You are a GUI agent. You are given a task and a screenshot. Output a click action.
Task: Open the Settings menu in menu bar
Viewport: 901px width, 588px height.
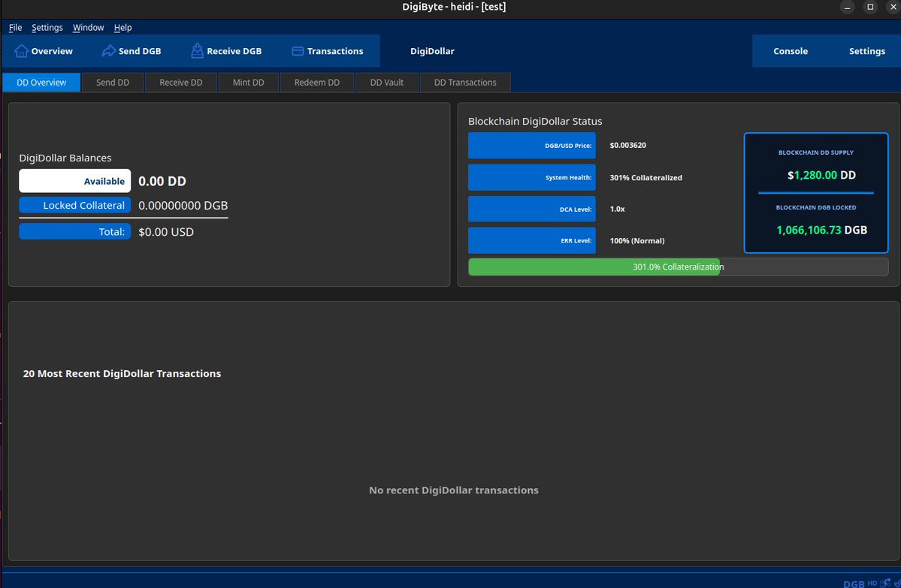pos(47,28)
